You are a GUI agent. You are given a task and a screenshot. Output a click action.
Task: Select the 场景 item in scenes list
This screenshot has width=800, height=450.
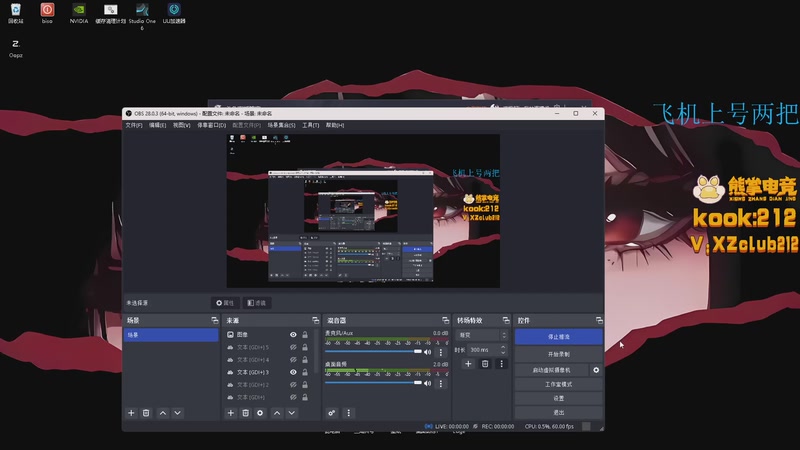[x=171, y=335]
